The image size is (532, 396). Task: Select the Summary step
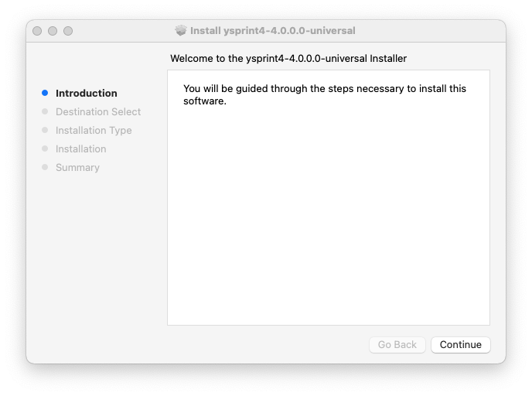[77, 168]
